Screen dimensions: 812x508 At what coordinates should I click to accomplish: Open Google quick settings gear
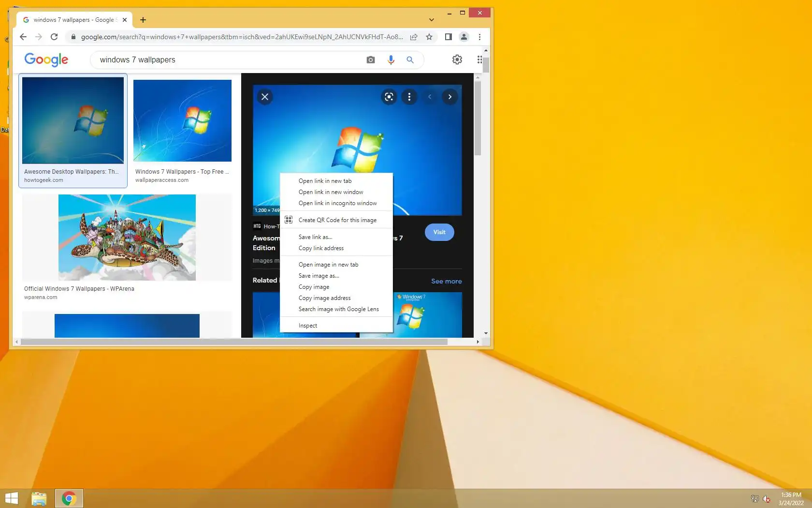point(457,60)
